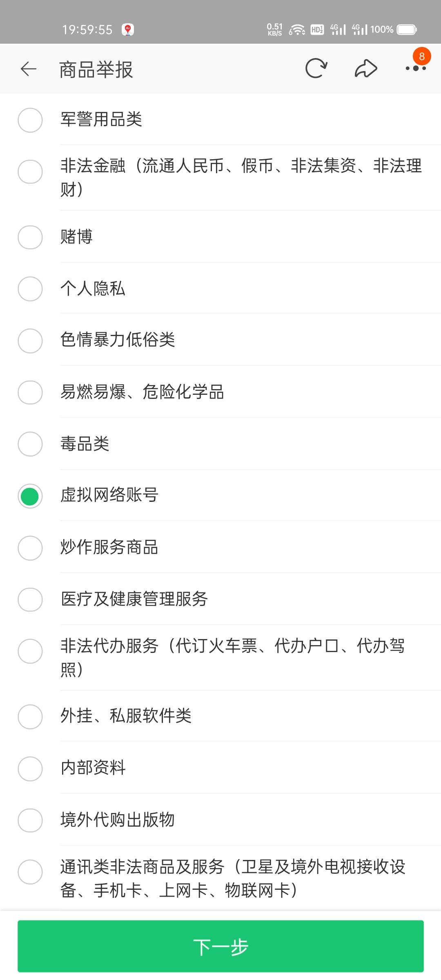Tap the selected 虚拟网络账号 radio button

(x=30, y=496)
